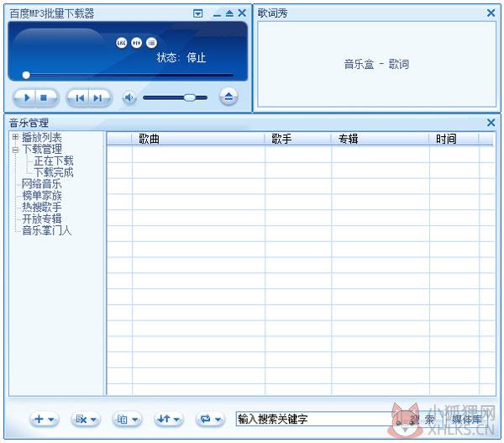Screen dimensions: 504x443
Task: Open the 媒体库 media library button
Action: (x=467, y=419)
